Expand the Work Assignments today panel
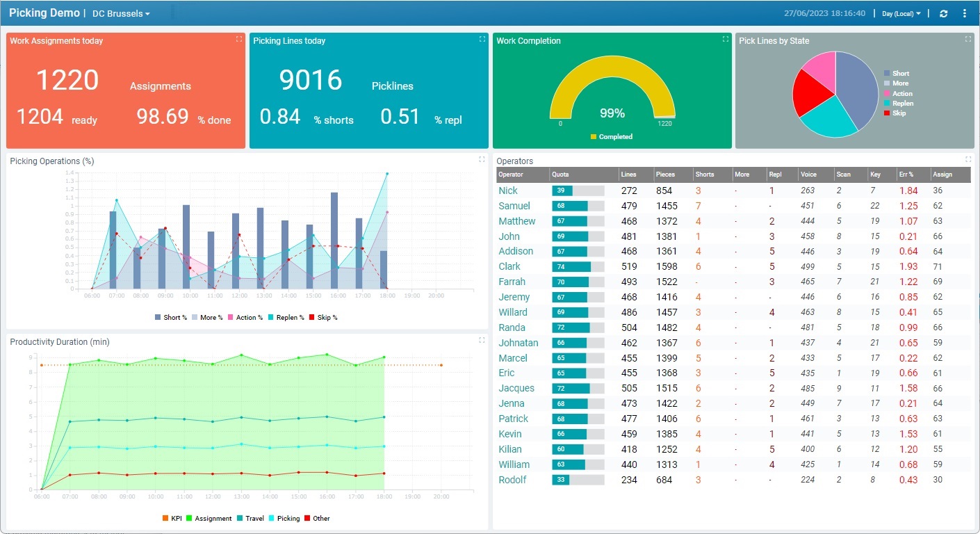This screenshot has height=534, width=980. [x=238, y=40]
